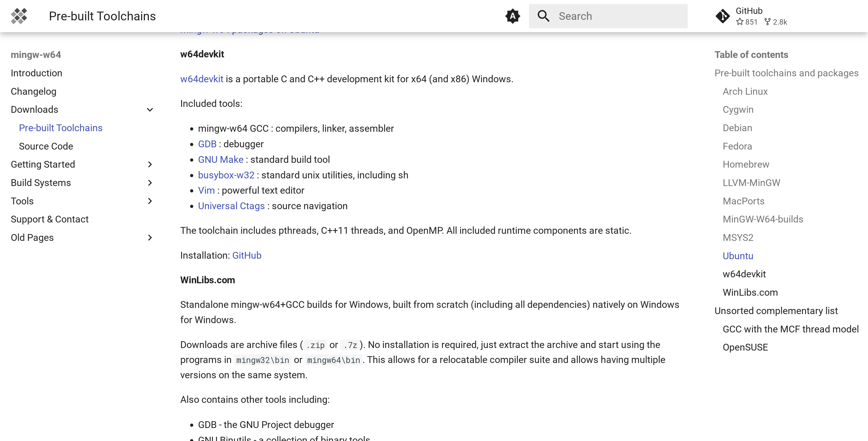
Task: Jump to MSYS2 in table of contents
Action: pos(737,238)
